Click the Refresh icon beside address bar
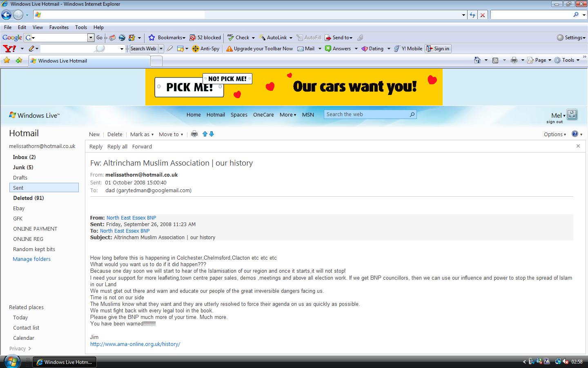The image size is (588, 368). 472,15
